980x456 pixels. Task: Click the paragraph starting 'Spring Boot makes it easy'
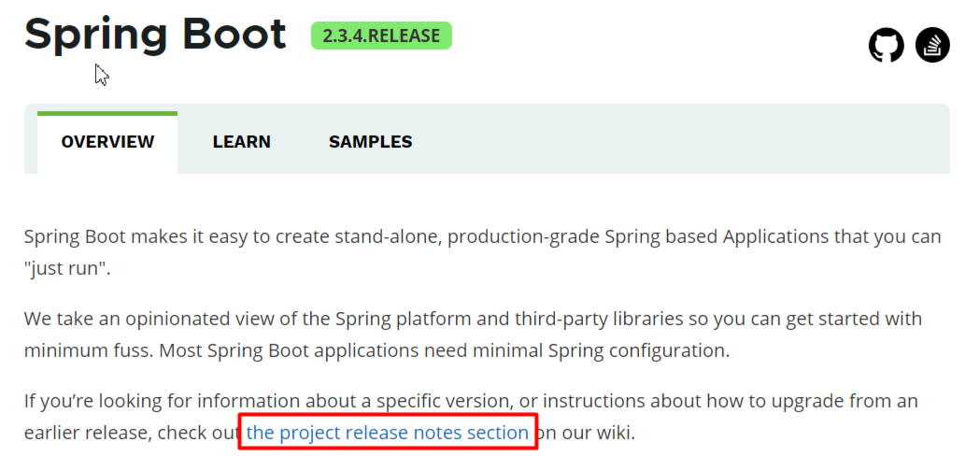tap(234, 236)
